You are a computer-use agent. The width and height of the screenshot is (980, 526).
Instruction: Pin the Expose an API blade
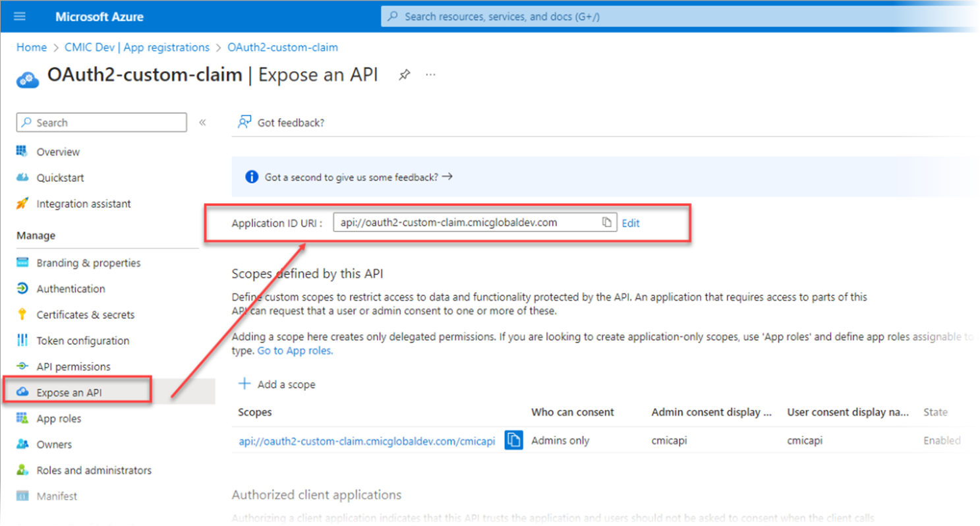(404, 75)
